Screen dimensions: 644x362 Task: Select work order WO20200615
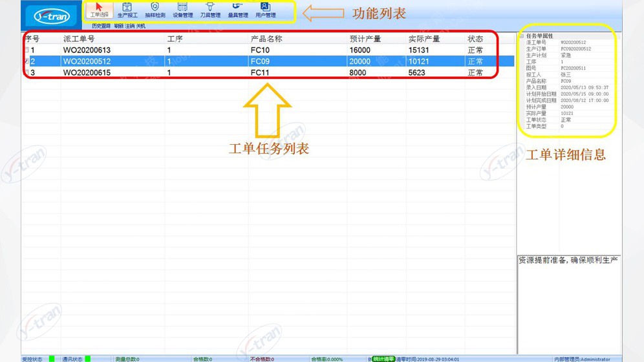pyautogui.click(x=87, y=72)
